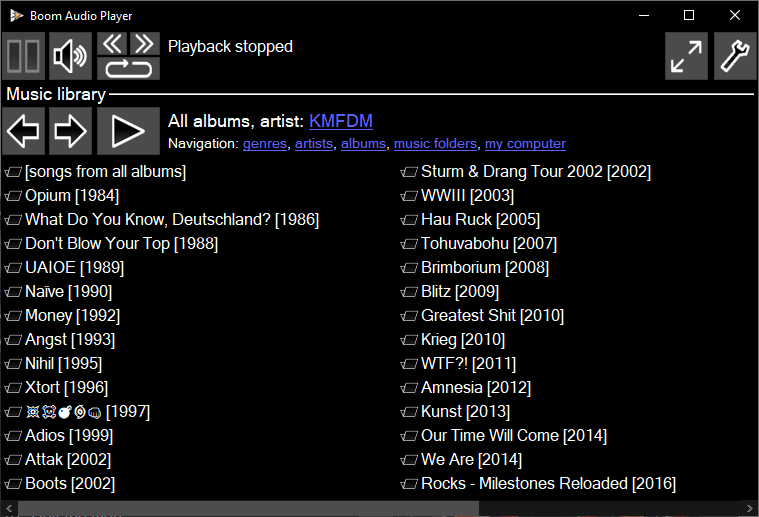Skip to previous track
Screen dimensions: 759x517
113,43
